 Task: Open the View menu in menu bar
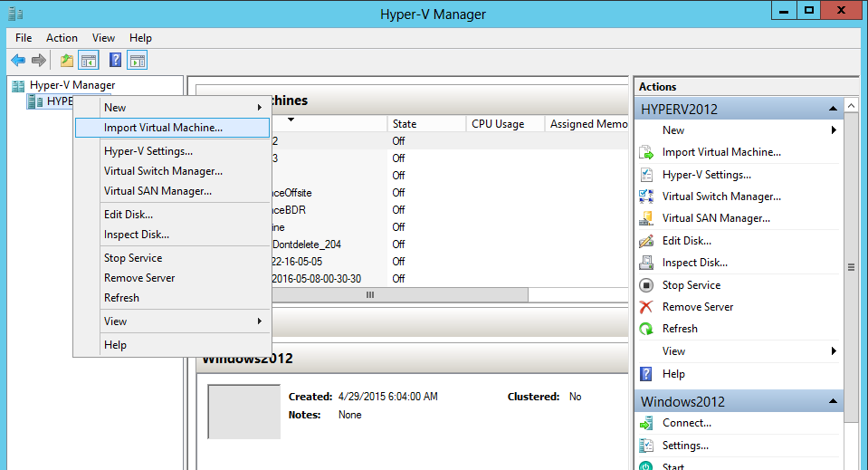click(x=103, y=38)
